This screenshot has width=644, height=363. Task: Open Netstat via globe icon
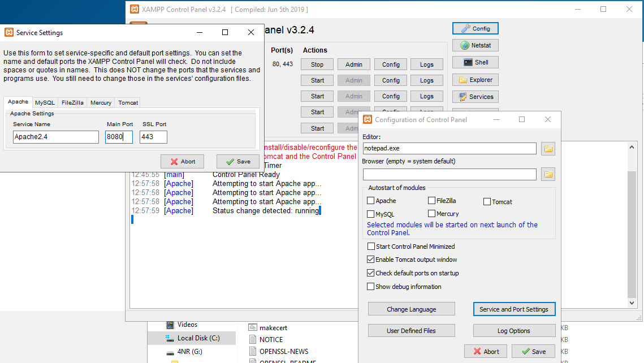[x=475, y=45]
